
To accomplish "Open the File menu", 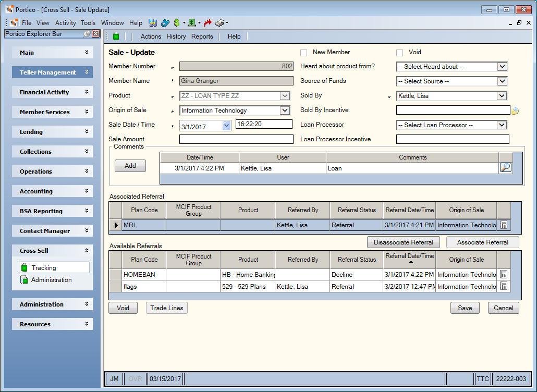I will point(27,23).
